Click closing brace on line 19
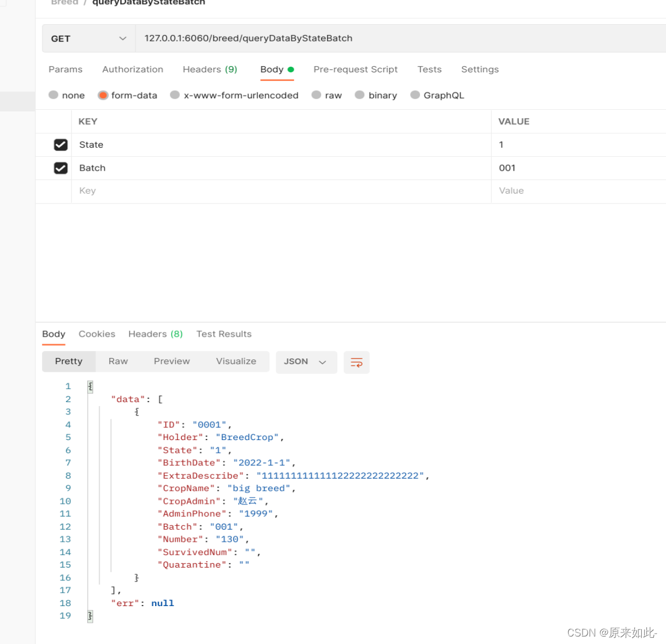The image size is (666, 644). [x=90, y=616]
